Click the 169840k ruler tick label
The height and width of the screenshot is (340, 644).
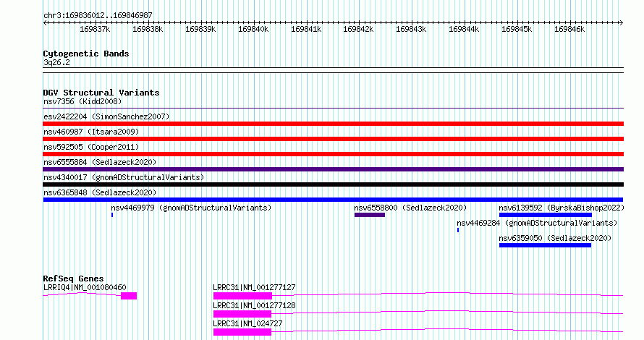pos(253,29)
